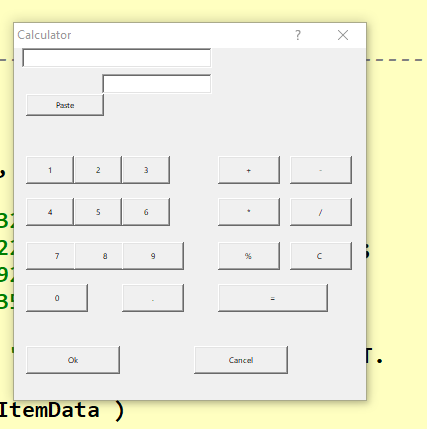Click the digit 3 button
The width and height of the screenshot is (427, 429).
[x=146, y=170]
